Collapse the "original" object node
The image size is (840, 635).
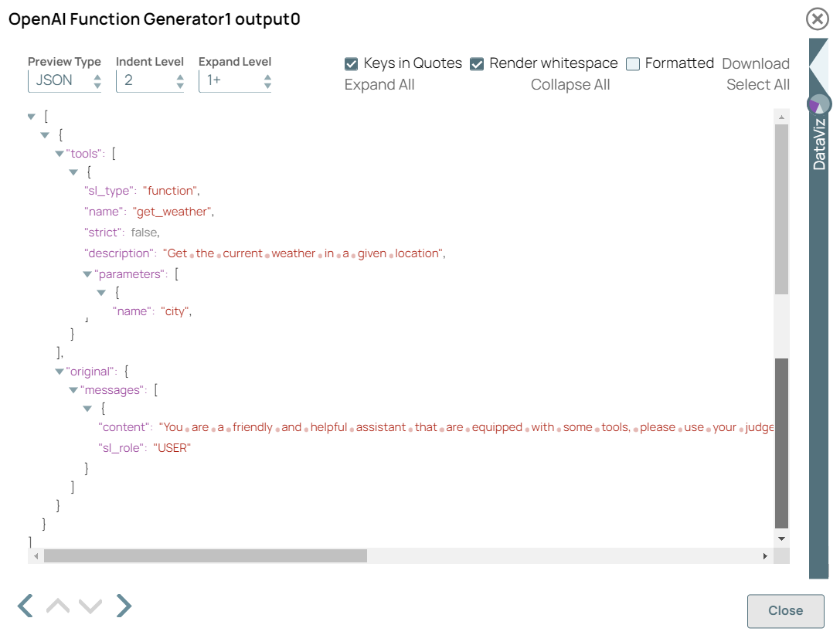(x=60, y=372)
